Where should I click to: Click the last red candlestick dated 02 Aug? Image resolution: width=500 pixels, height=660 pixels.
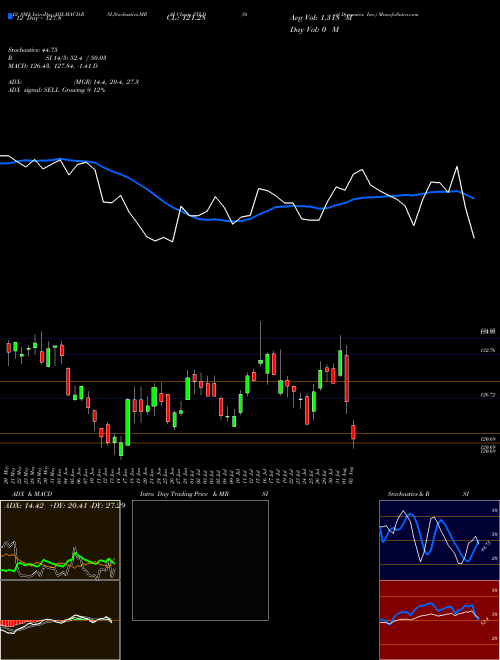(x=354, y=432)
